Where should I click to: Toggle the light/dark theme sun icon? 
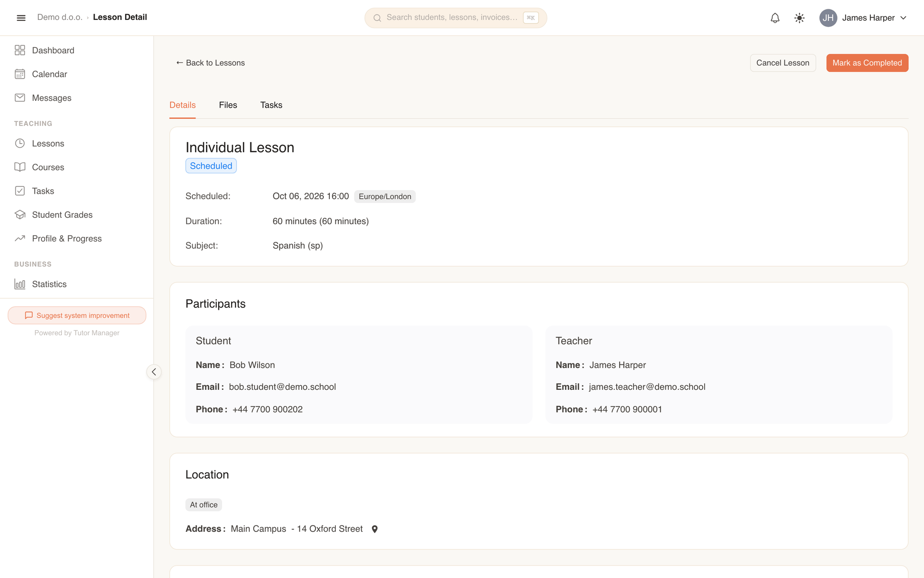(x=799, y=18)
